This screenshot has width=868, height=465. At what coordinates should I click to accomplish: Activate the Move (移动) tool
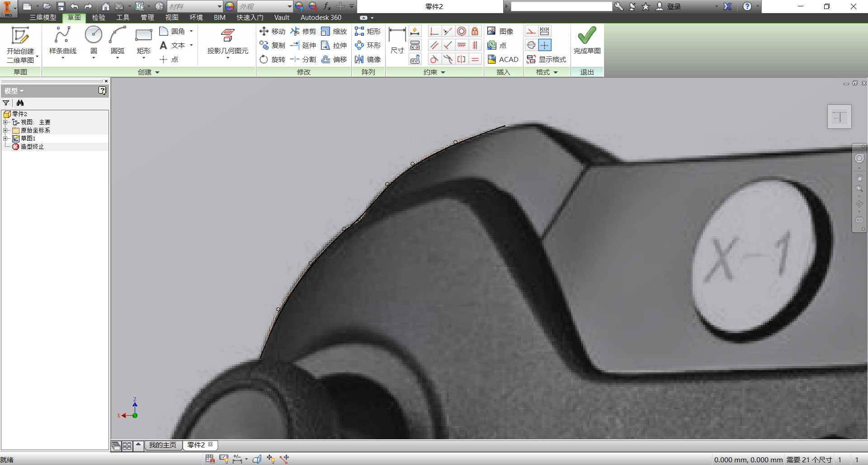click(x=273, y=31)
